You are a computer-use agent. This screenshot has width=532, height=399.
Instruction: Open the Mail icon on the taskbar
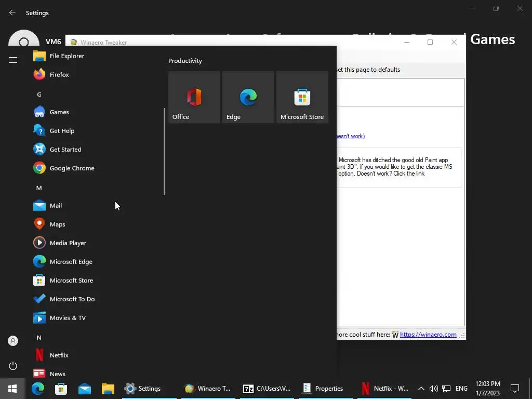(85, 389)
